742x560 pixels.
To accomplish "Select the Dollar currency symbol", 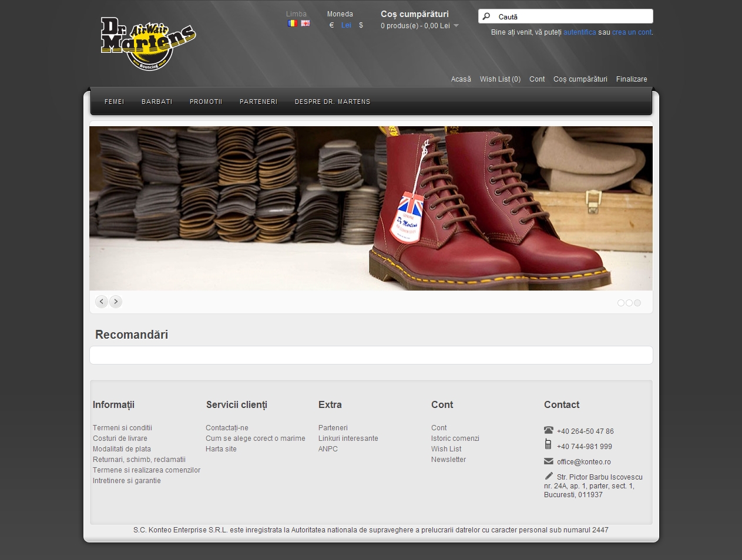I will pyautogui.click(x=361, y=25).
